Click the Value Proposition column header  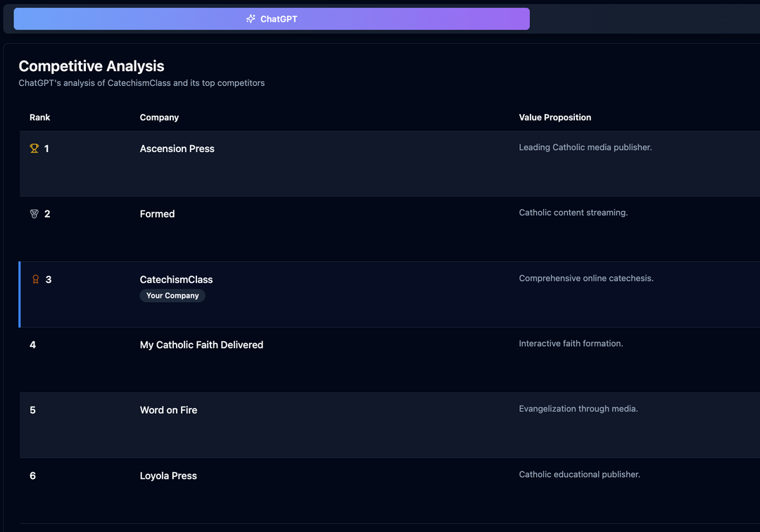click(555, 118)
